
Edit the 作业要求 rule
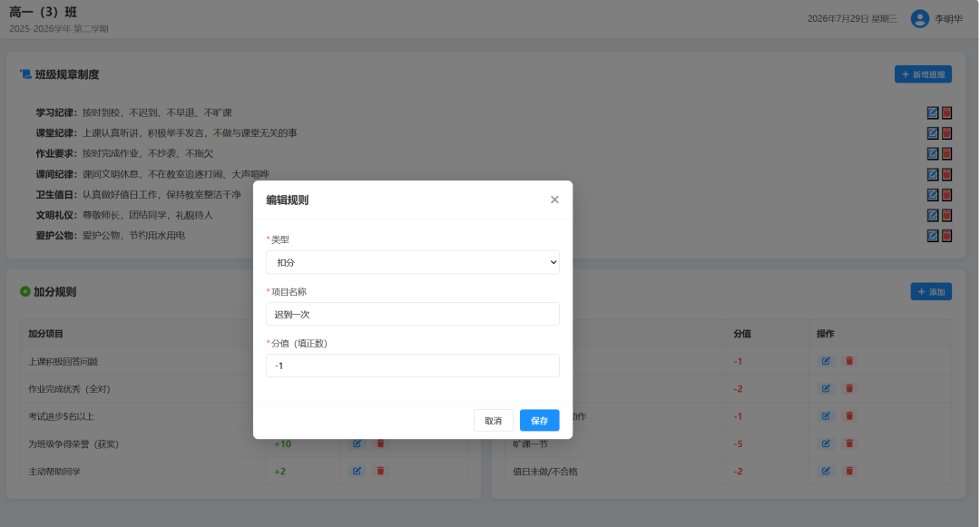pyautogui.click(x=933, y=153)
